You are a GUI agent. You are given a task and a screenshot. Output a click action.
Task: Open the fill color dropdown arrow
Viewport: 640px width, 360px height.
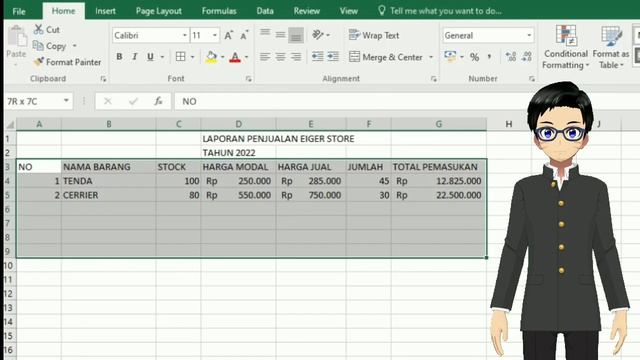(x=222, y=57)
